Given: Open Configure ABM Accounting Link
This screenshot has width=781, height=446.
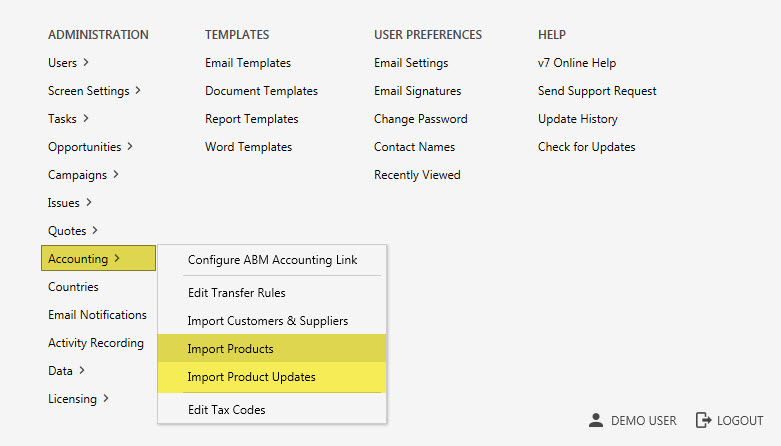Looking at the screenshot, I should (x=272, y=260).
